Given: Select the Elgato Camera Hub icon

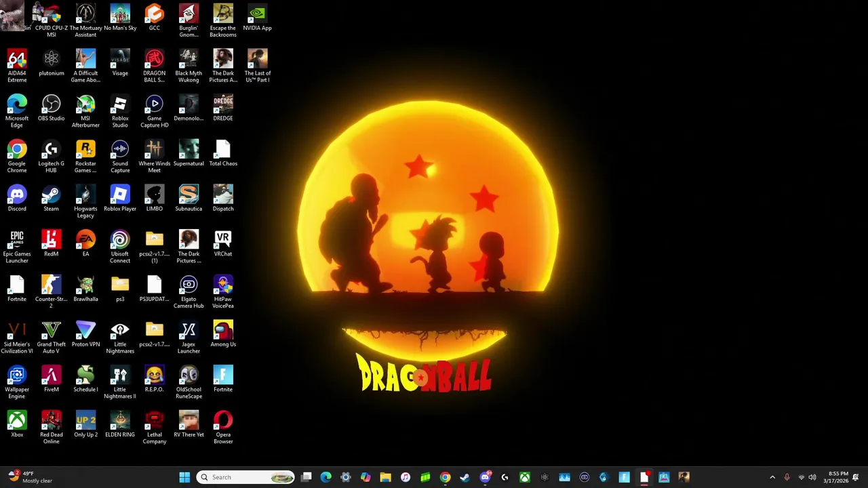Looking at the screenshot, I should pos(189,292).
